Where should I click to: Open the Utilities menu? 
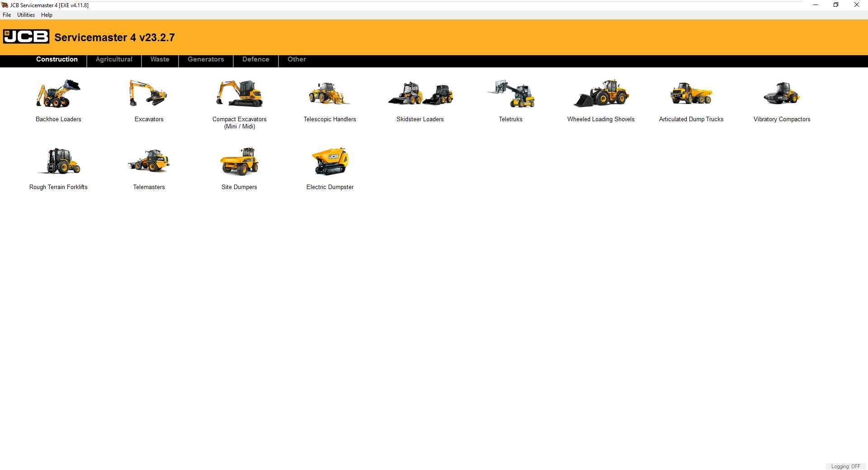coord(26,15)
